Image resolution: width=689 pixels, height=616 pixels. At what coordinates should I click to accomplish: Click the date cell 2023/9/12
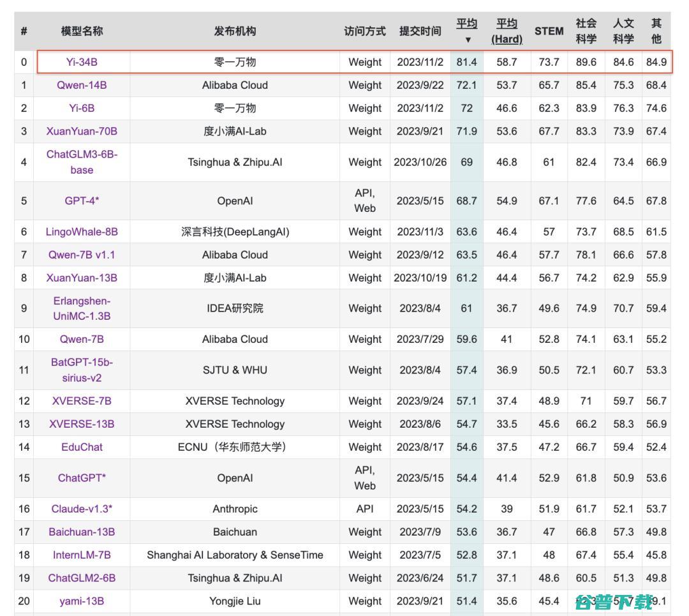[x=420, y=255]
